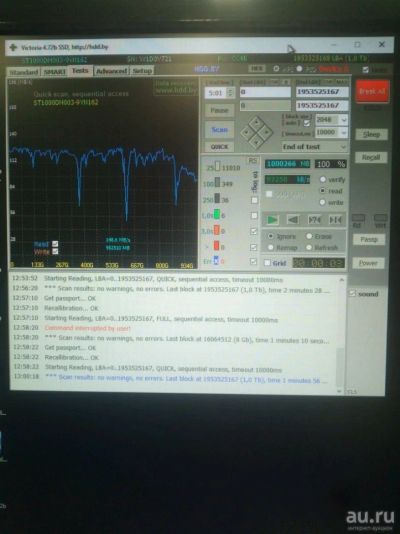Click the orange 3.0s block indicator
The width and height of the screenshot is (400, 534).
click(217, 230)
